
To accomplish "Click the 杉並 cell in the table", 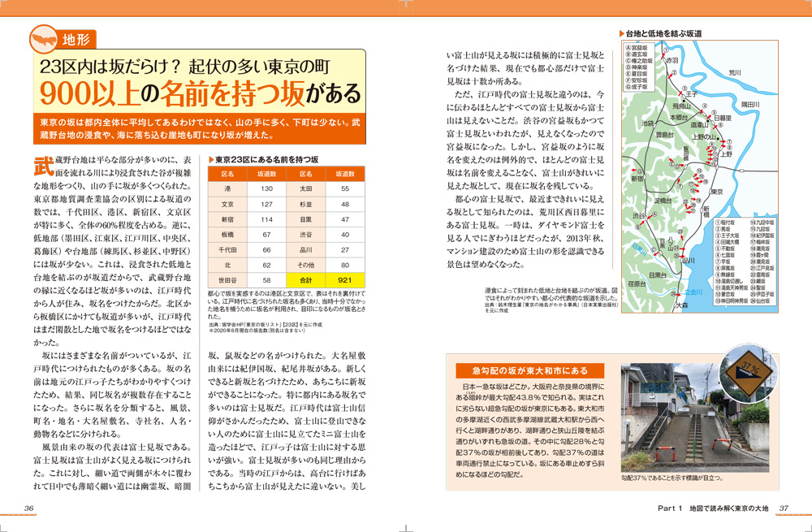I will (x=306, y=204).
